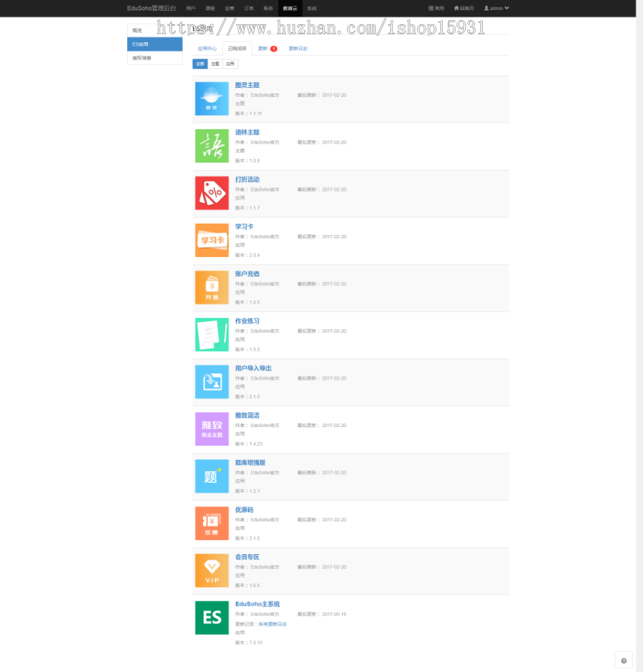Open the 会员专区 title link
The height and width of the screenshot is (672, 643).
click(x=247, y=556)
